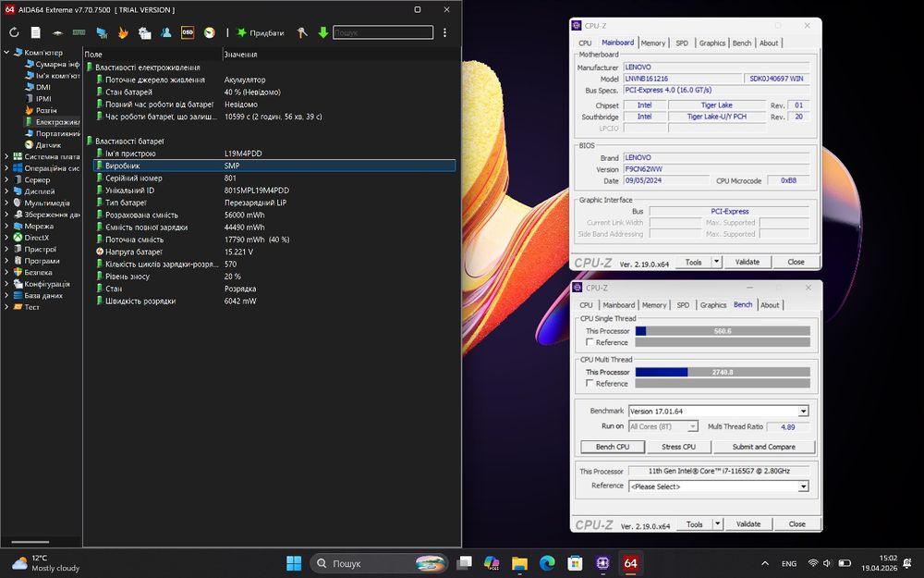Viewport: 924px width, 578px height.
Task: Click the Stress CPU button
Action: (x=678, y=447)
